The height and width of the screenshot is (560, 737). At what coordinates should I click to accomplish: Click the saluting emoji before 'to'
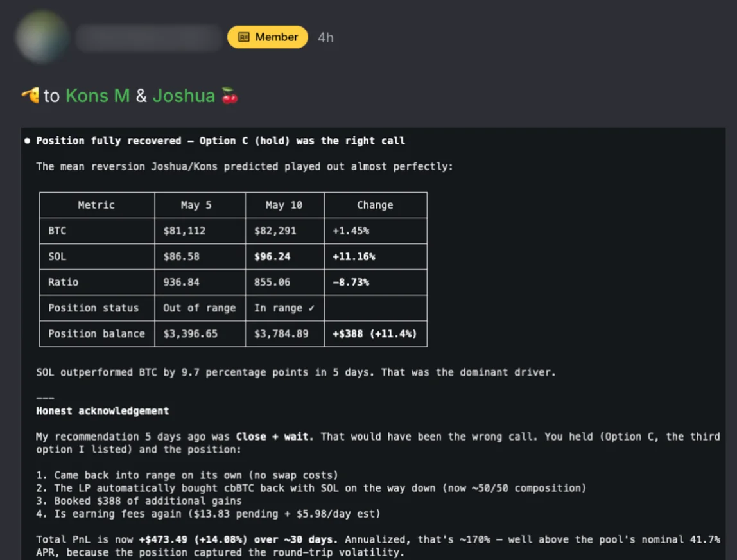tap(31, 96)
